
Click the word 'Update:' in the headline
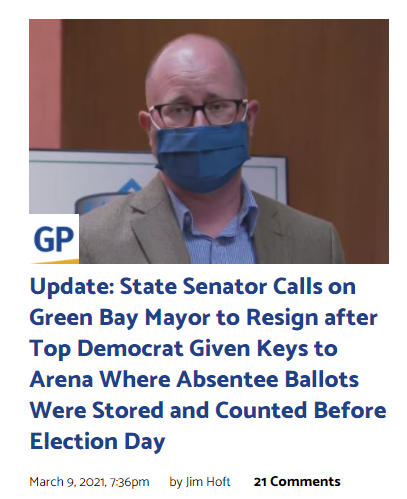click(x=72, y=287)
